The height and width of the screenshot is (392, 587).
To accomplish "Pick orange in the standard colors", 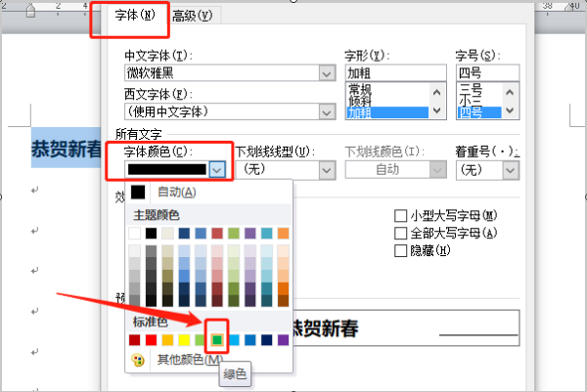I will pos(167,340).
